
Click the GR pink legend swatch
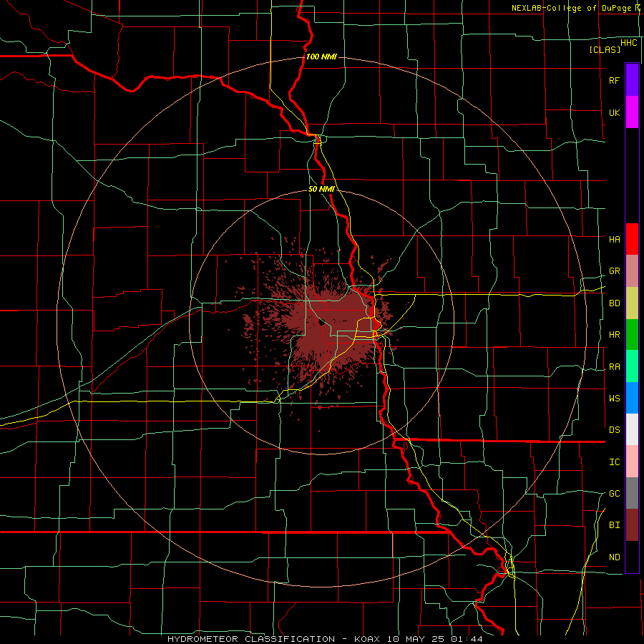pyautogui.click(x=632, y=271)
